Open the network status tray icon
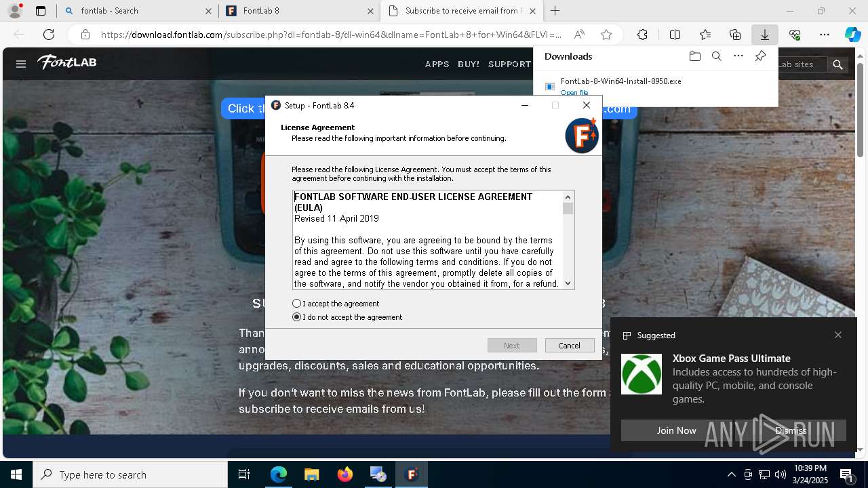Image resolution: width=868 pixels, height=488 pixels. point(764,474)
